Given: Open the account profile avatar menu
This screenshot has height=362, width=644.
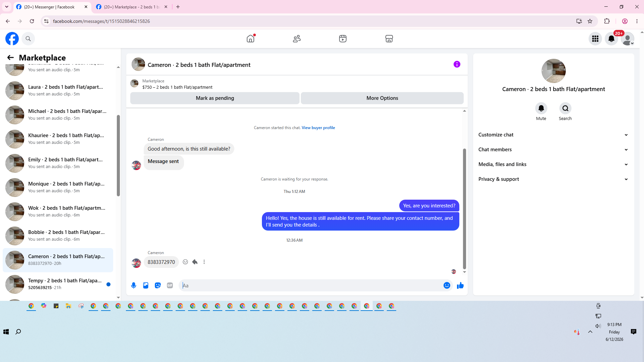Looking at the screenshot, I should tap(627, 39).
